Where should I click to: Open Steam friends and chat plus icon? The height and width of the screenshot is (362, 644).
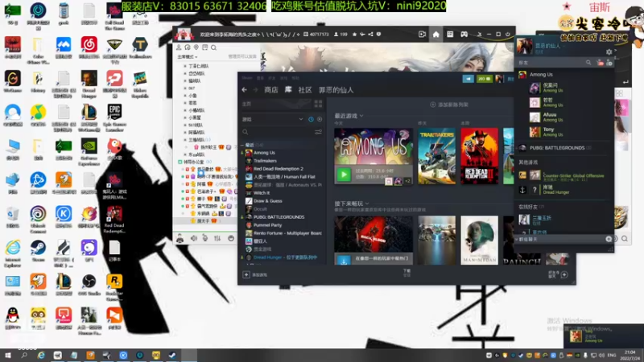[x=564, y=274]
